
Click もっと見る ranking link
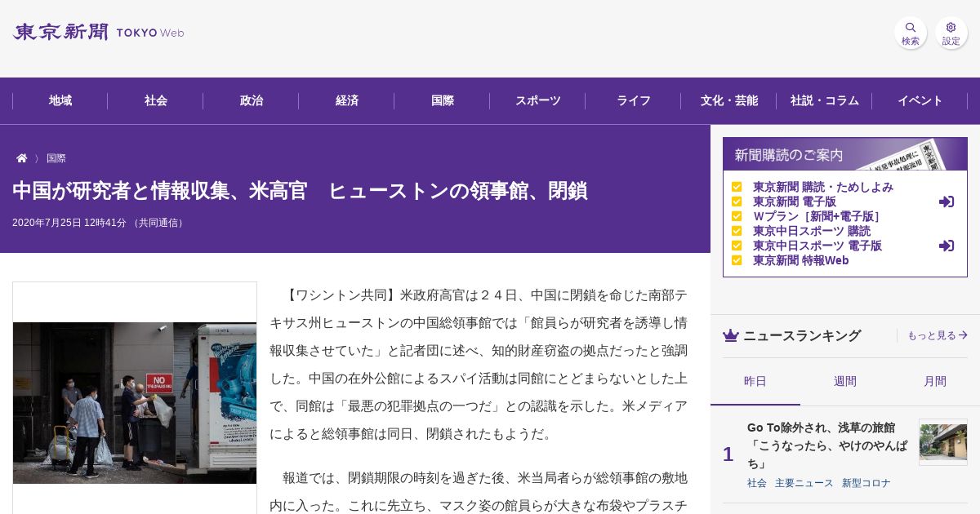pyautogui.click(x=938, y=335)
